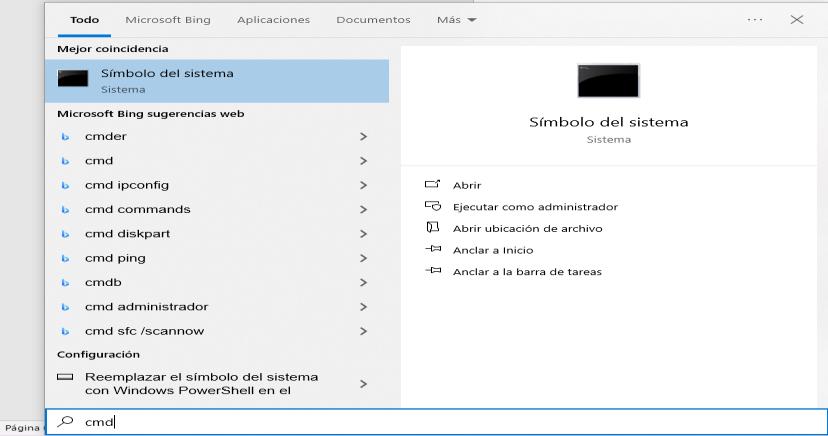
Task: Click the Bing icon next to cmd ping
Action: pos(65,258)
